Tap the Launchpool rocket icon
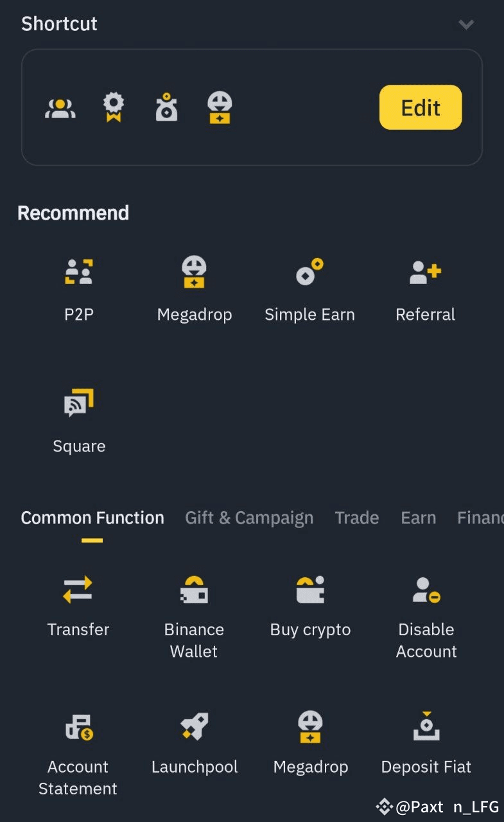 click(x=194, y=727)
